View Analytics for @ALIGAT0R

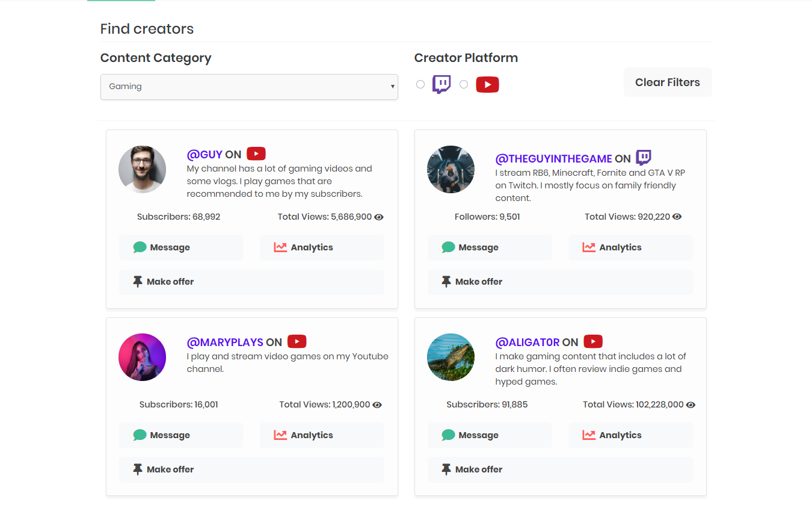point(630,435)
